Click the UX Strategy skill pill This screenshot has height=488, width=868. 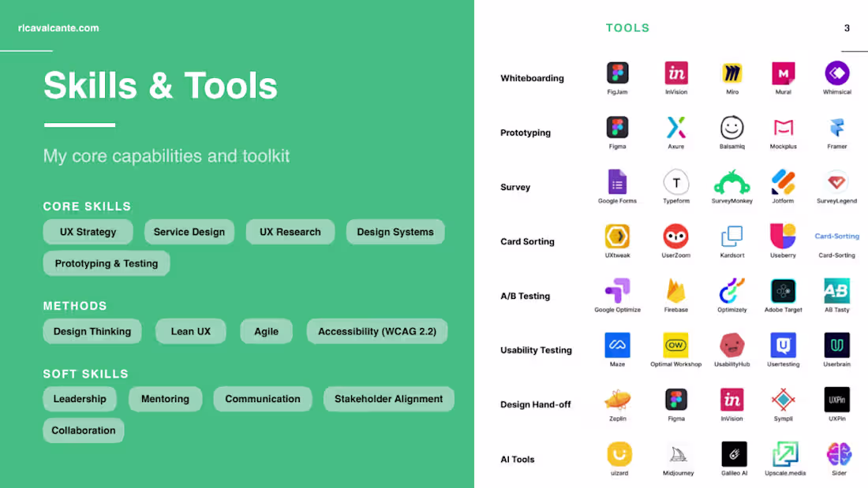[88, 232]
